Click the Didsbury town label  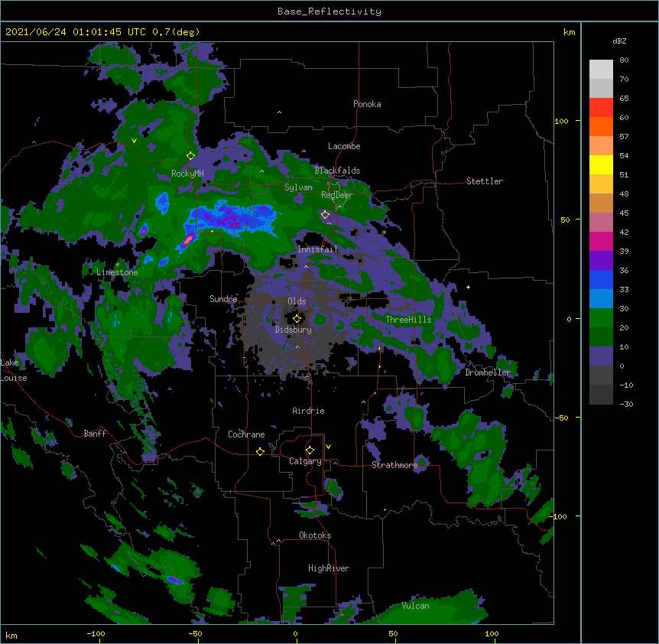[x=293, y=330]
